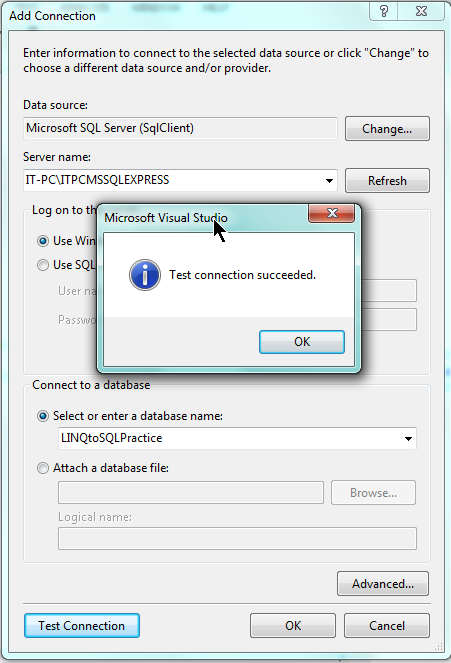Refresh the server name list
Screen dimensions: 451x663
(x=387, y=181)
